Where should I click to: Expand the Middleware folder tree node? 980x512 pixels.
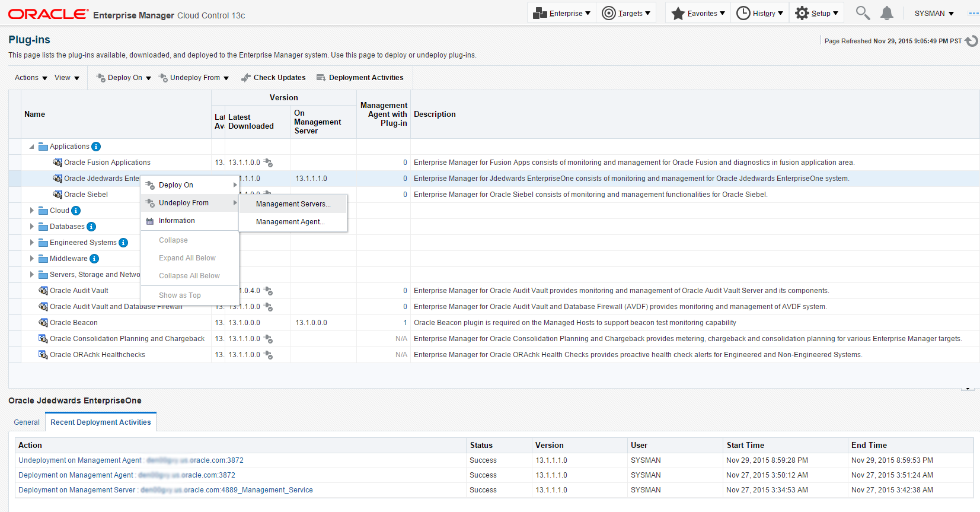tap(32, 259)
